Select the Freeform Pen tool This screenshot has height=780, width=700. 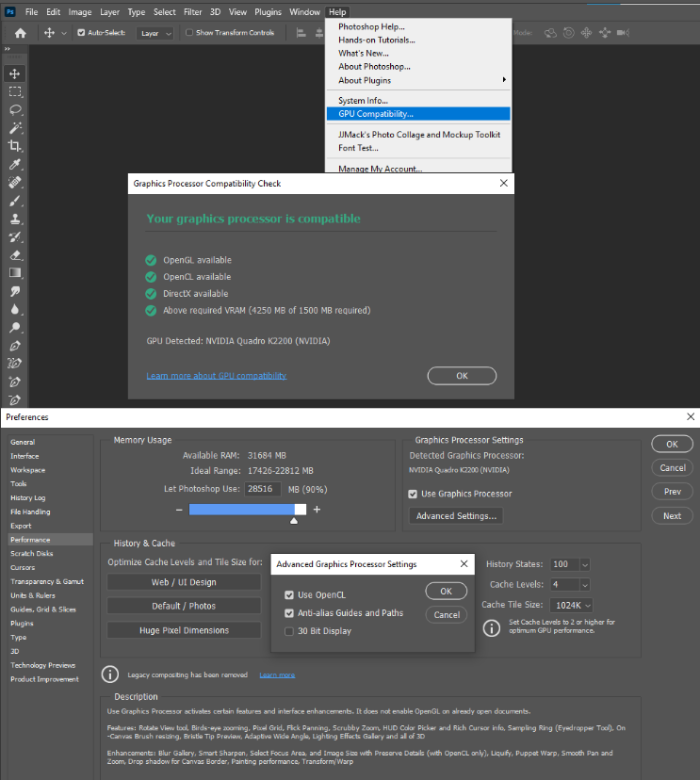click(x=15, y=364)
